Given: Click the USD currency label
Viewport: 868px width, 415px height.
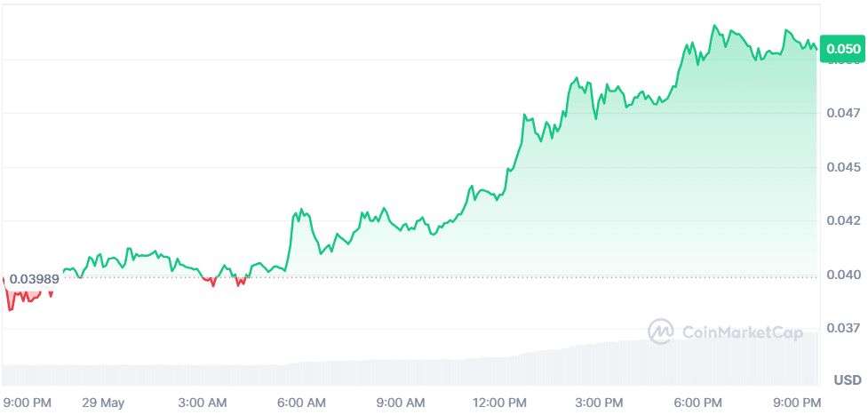Looking at the screenshot, I should pyautogui.click(x=847, y=380).
